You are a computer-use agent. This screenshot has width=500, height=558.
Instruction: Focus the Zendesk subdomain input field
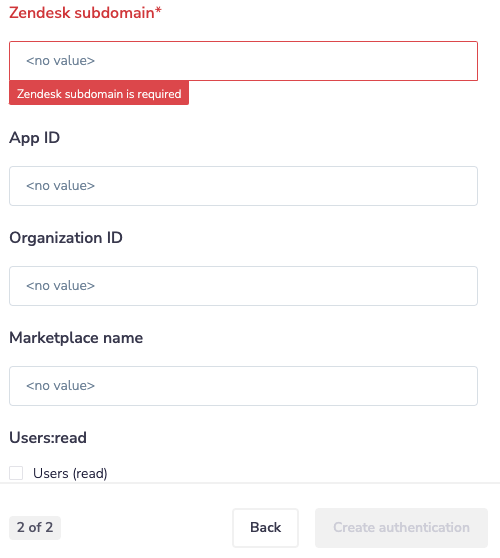243,61
